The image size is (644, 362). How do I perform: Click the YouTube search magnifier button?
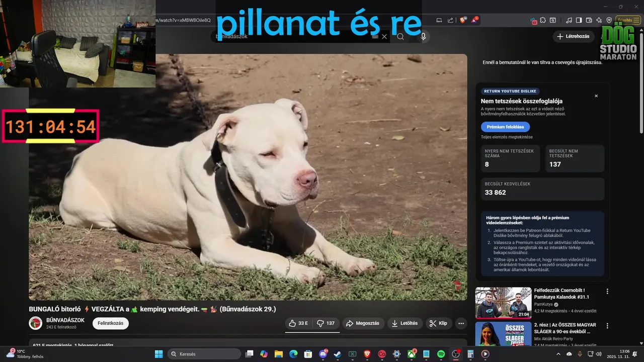click(400, 37)
